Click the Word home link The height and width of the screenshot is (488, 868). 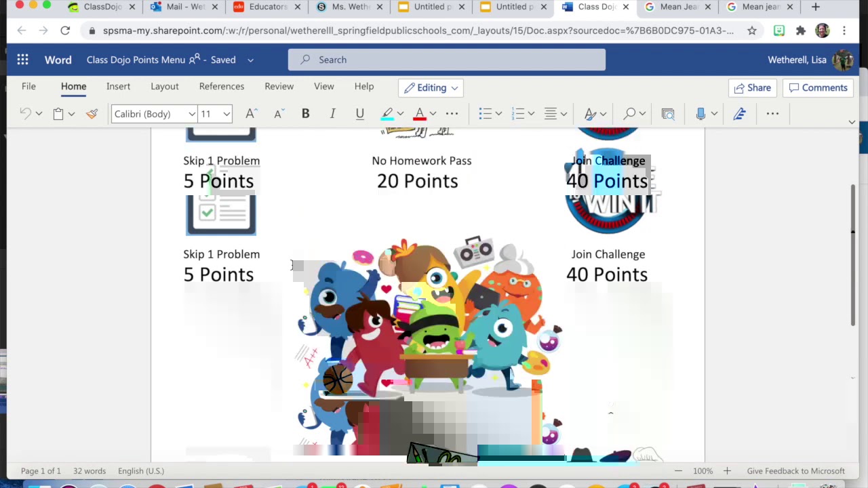point(58,60)
